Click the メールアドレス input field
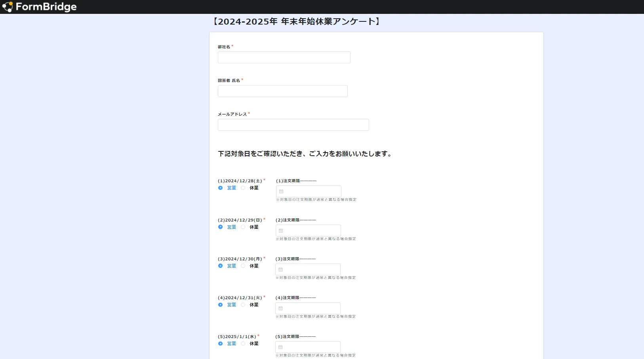The image size is (644, 359). point(293,125)
